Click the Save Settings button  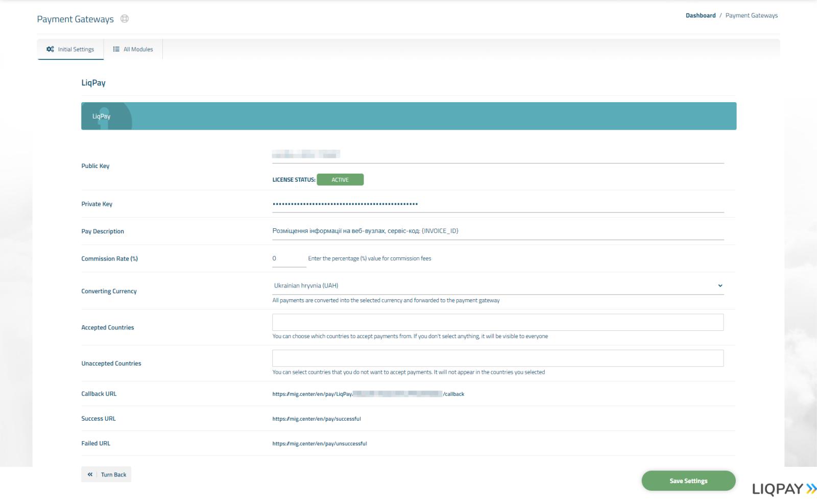[688, 481]
